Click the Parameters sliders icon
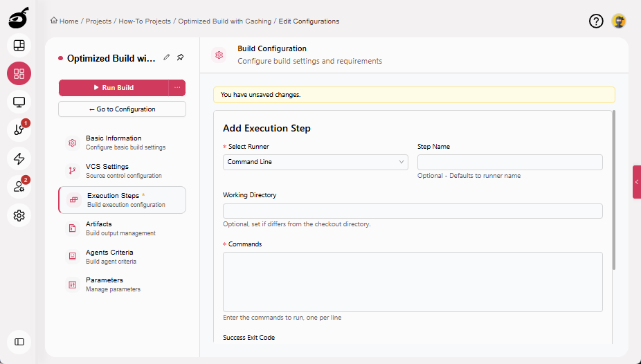The image size is (641, 364). pos(73,284)
